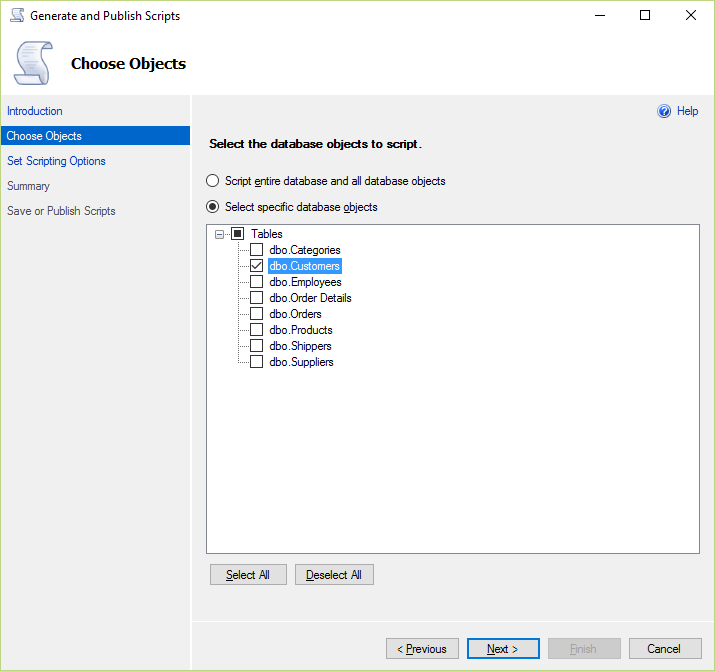Click the Select All button

coord(248,575)
